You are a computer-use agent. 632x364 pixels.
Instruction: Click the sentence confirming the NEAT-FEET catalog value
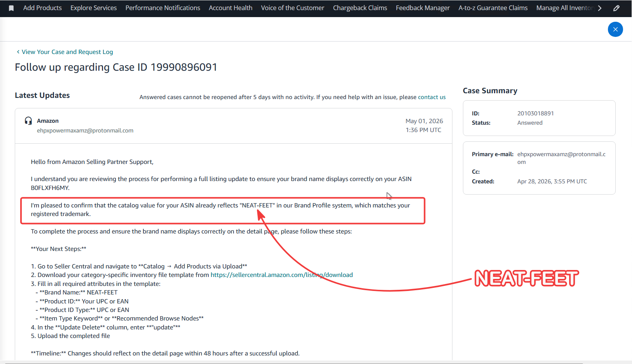(x=220, y=210)
